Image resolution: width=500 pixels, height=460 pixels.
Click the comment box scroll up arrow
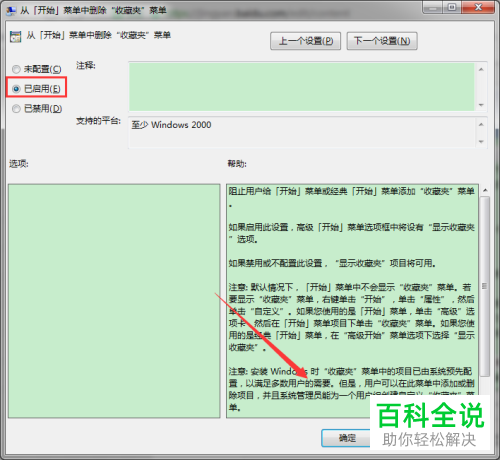[481, 69]
